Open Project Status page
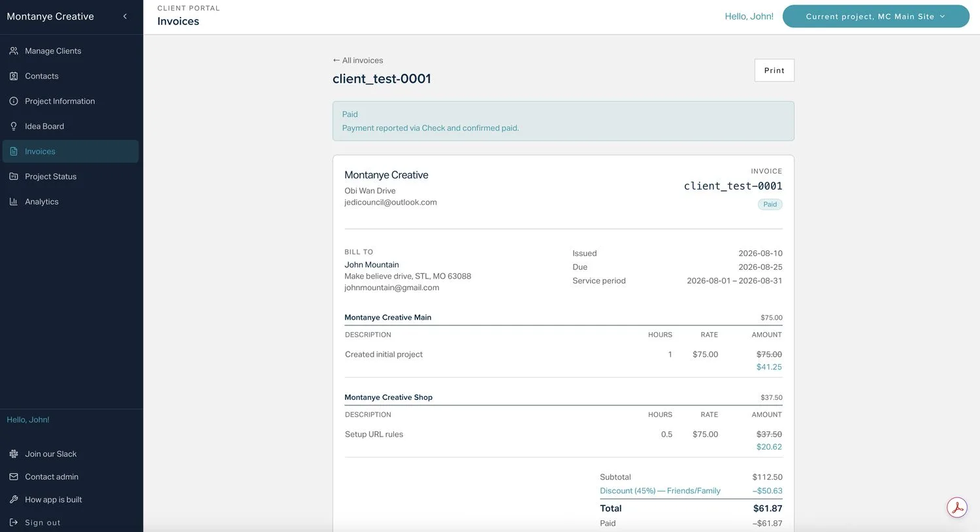The image size is (980, 532). pyautogui.click(x=71, y=176)
